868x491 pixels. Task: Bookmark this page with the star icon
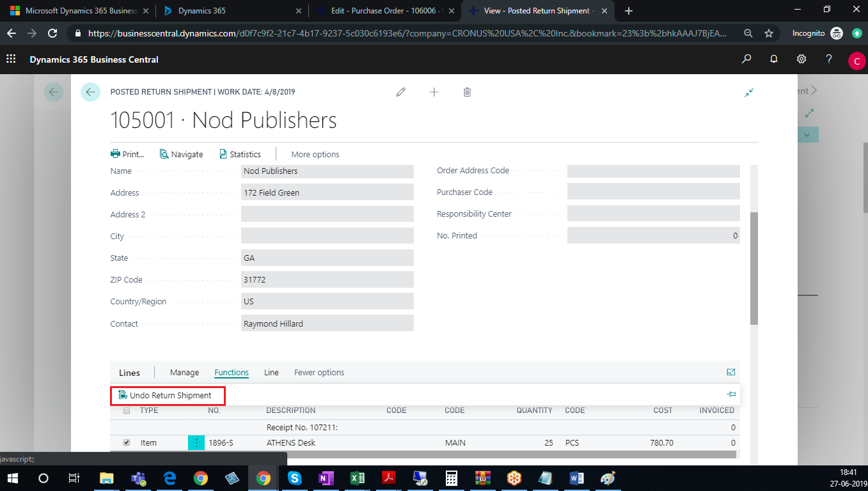click(x=769, y=33)
